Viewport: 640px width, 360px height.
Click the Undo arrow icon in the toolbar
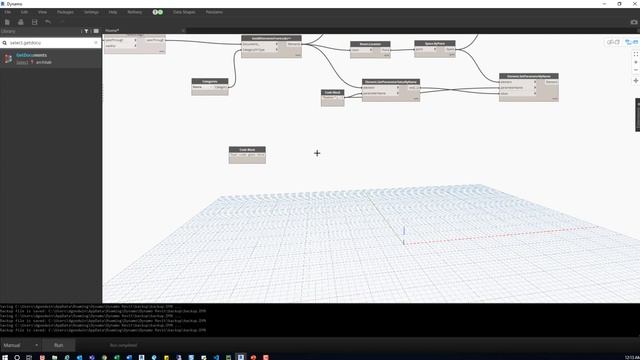(x=48, y=22)
